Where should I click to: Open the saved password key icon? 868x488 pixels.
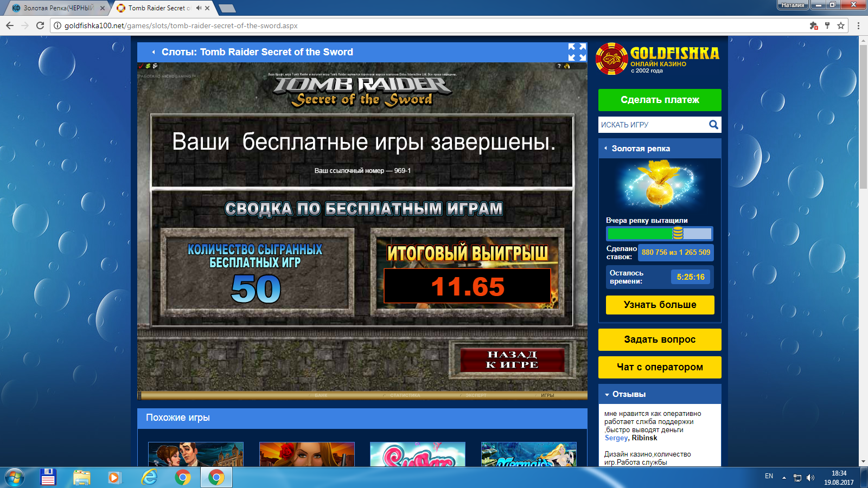click(827, 25)
